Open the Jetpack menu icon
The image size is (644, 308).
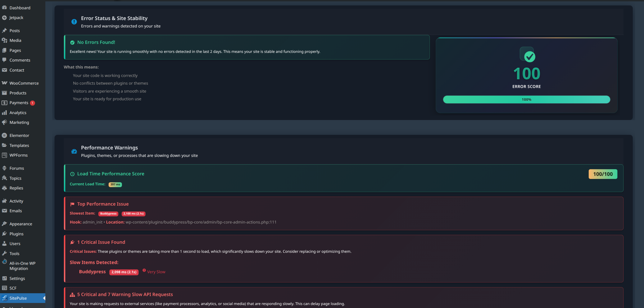pyautogui.click(x=5, y=17)
